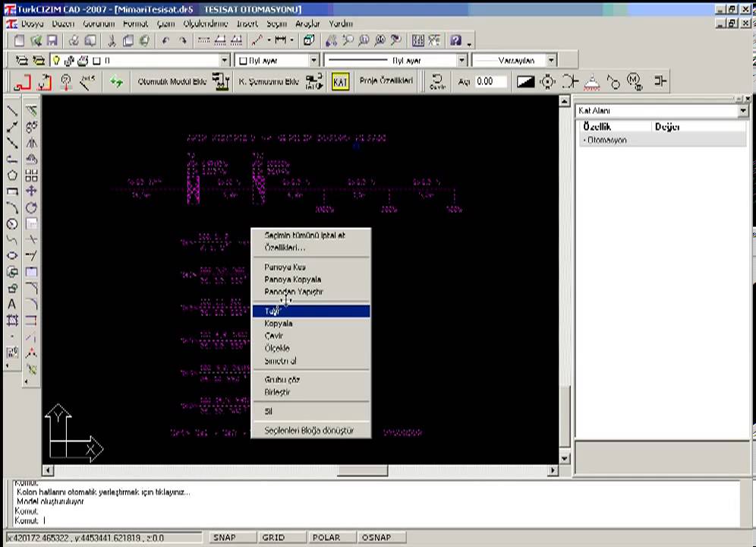The width and height of the screenshot is (756, 547).
Task: Click the black-white gradient rectangle icon
Action: 525,82
